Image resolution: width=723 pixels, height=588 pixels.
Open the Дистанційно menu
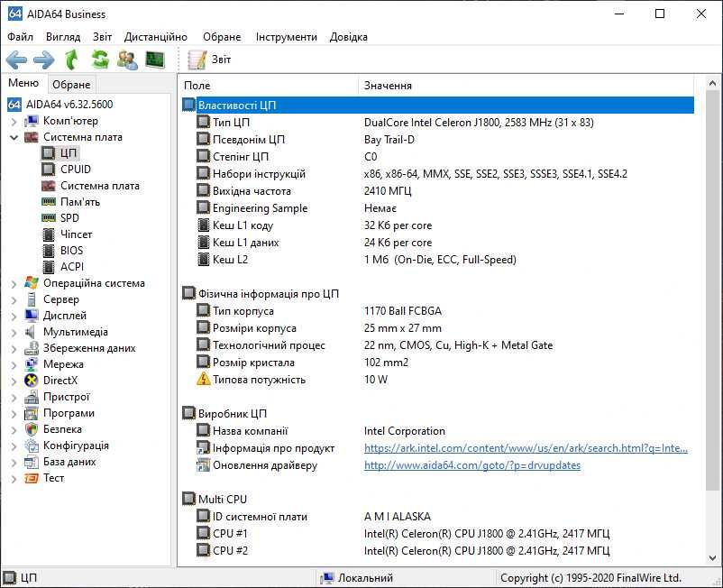pyautogui.click(x=156, y=37)
